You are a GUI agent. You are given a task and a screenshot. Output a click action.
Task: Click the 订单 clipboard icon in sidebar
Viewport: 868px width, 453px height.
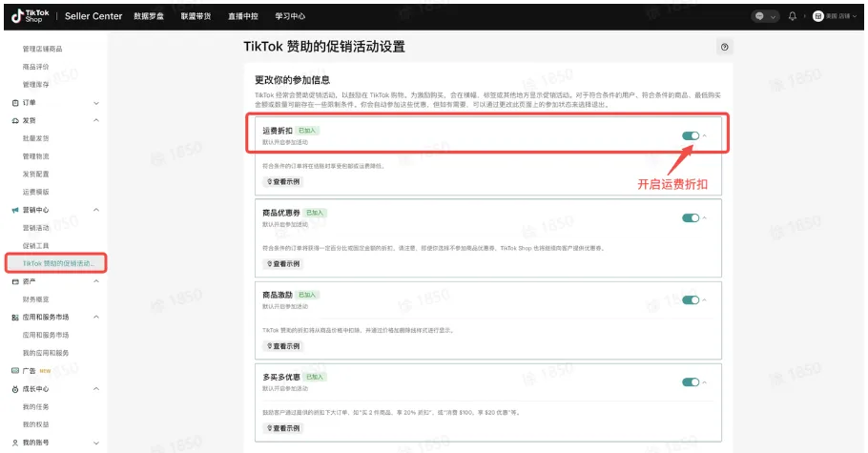(15, 102)
